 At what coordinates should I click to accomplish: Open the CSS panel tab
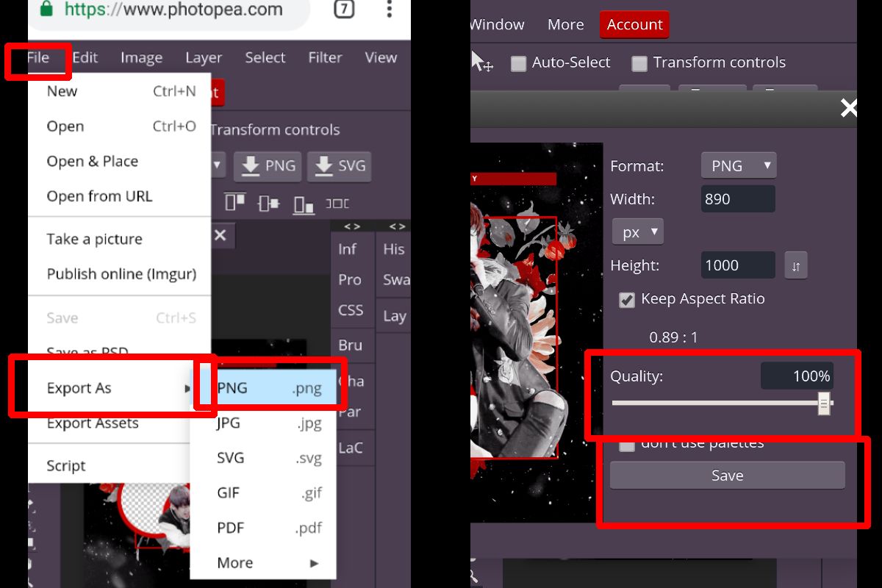(x=351, y=310)
